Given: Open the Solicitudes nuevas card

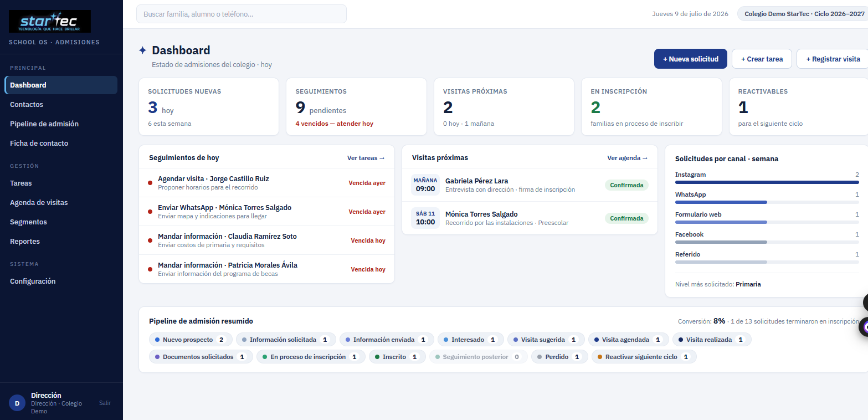Looking at the screenshot, I should pos(209,106).
